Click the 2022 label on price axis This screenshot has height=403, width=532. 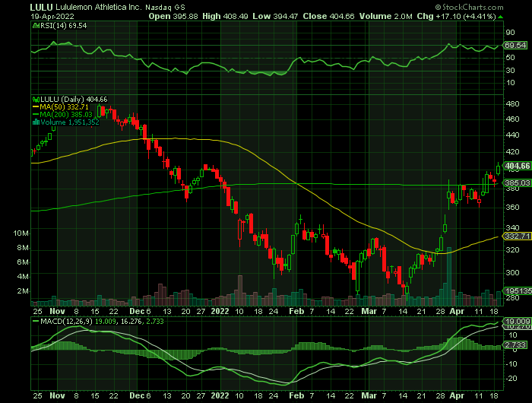220,311
